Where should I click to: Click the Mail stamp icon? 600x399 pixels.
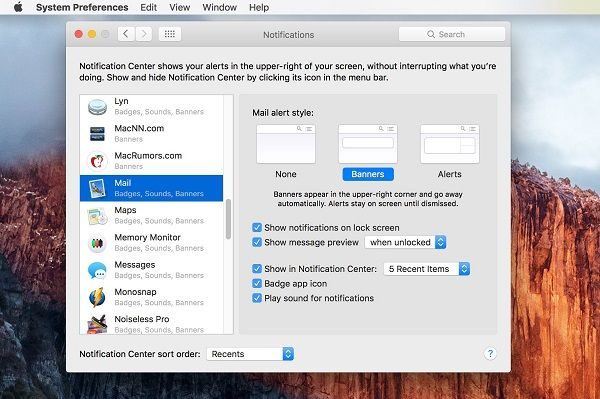click(x=97, y=188)
